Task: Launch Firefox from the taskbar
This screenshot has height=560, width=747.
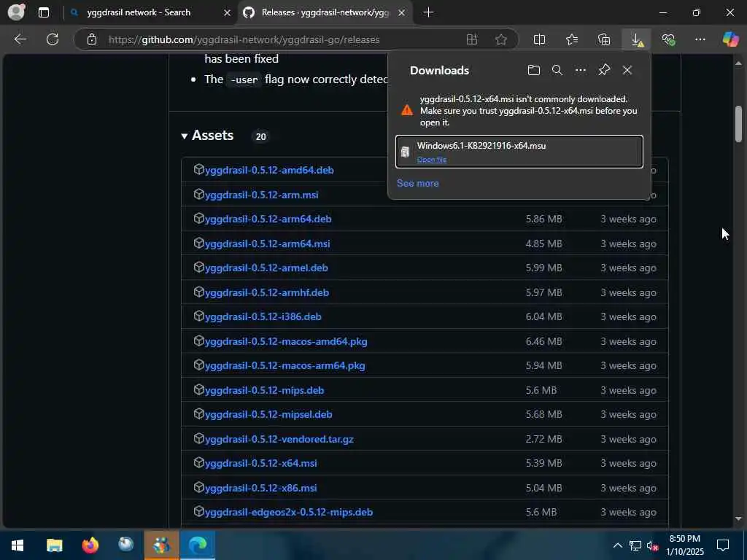Action: click(90, 545)
